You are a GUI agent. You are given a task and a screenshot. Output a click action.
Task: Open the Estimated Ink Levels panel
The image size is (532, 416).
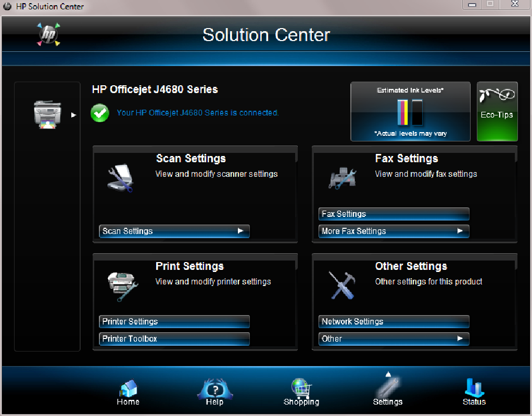pyautogui.click(x=410, y=111)
